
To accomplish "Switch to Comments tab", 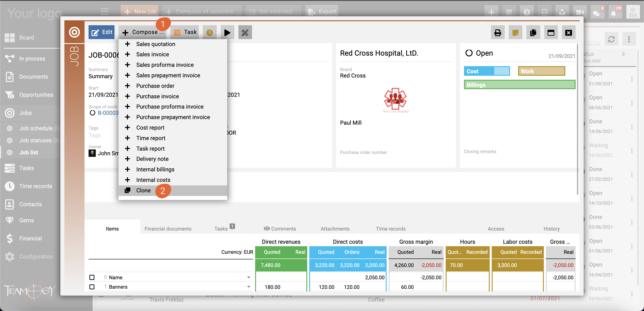I will [x=280, y=229].
